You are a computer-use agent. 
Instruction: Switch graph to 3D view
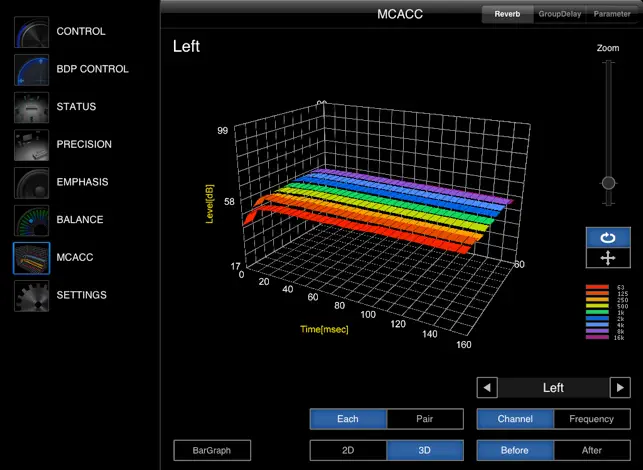[425, 450]
